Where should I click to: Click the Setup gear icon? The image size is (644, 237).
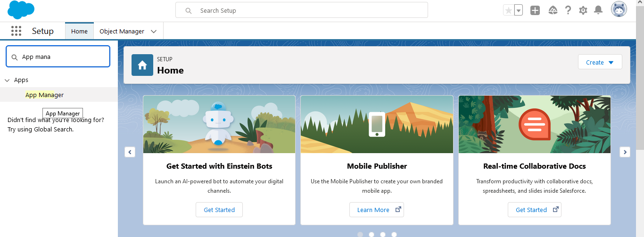pos(583,10)
